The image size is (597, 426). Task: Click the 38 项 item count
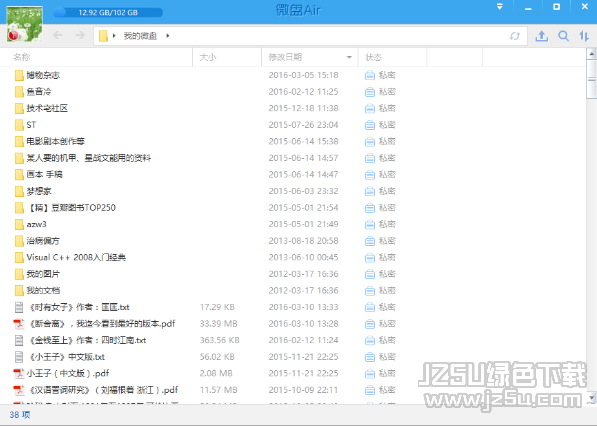(20, 415)
